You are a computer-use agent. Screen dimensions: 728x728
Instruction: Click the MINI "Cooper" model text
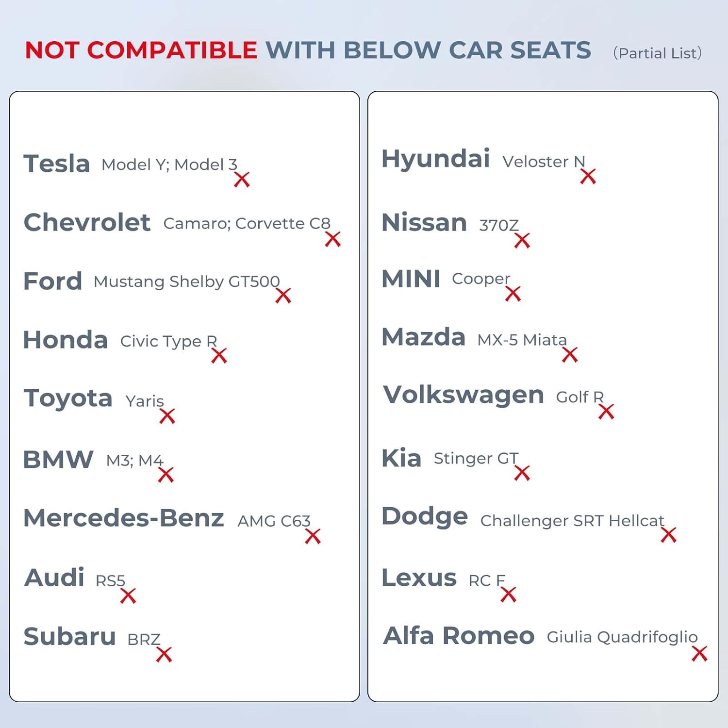point(480,279)
